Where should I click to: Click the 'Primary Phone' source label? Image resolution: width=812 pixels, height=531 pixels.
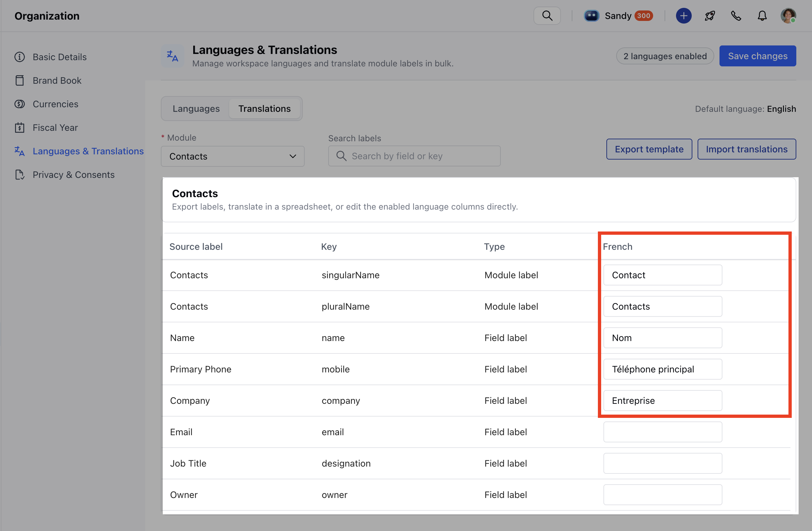[x=201, y=369]
